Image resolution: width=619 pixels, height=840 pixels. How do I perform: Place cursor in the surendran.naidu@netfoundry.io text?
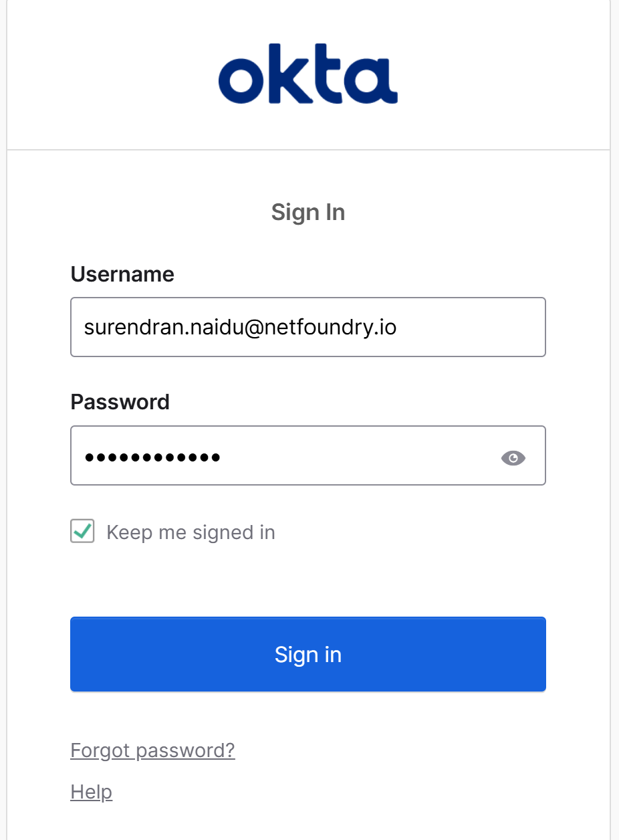tap(240, 328)
